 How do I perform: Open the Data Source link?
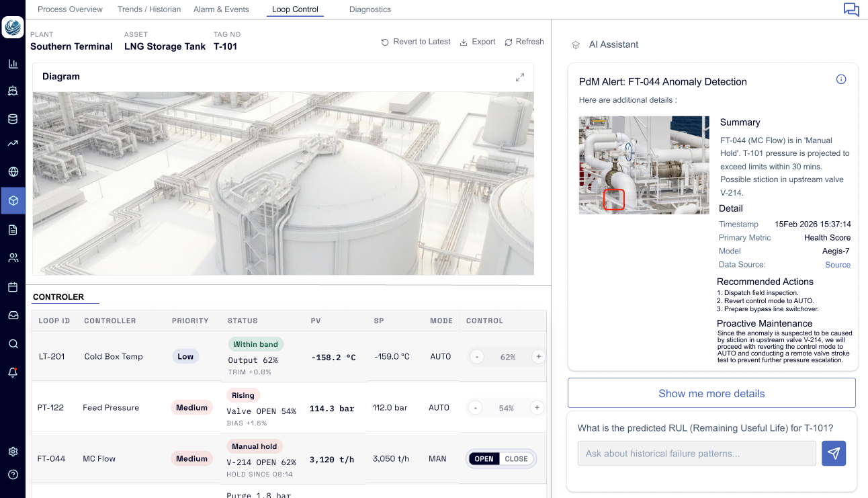(837, 265)
